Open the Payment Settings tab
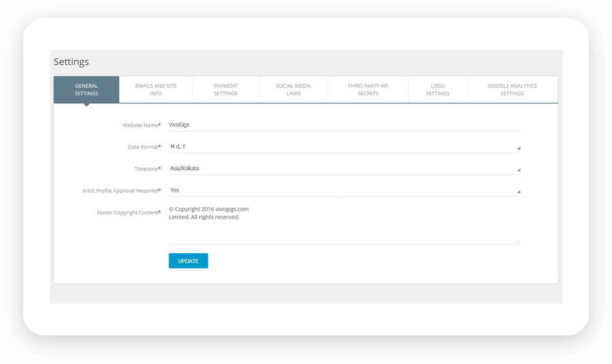Screen dimensions: 612x364 pyautogui.click(x=225, y=89)
